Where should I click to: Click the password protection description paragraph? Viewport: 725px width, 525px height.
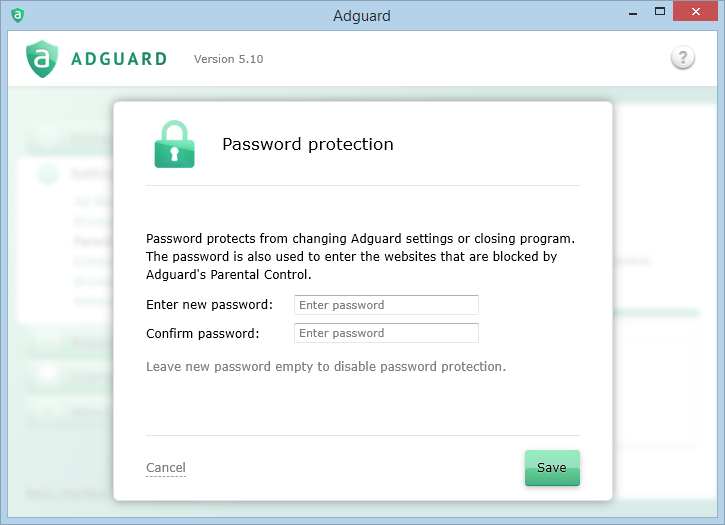coord(360,256)
